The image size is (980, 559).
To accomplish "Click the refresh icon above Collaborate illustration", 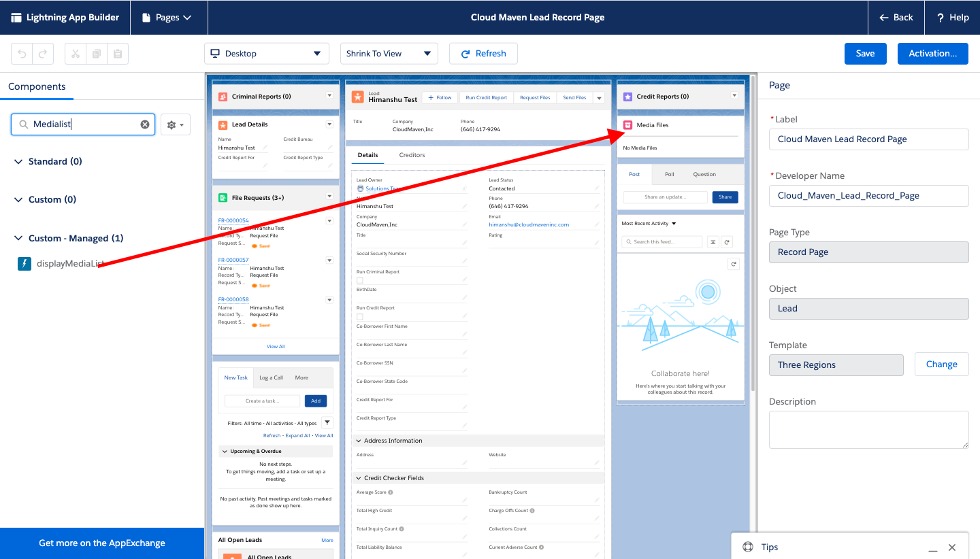I will (x=733, y=265).
